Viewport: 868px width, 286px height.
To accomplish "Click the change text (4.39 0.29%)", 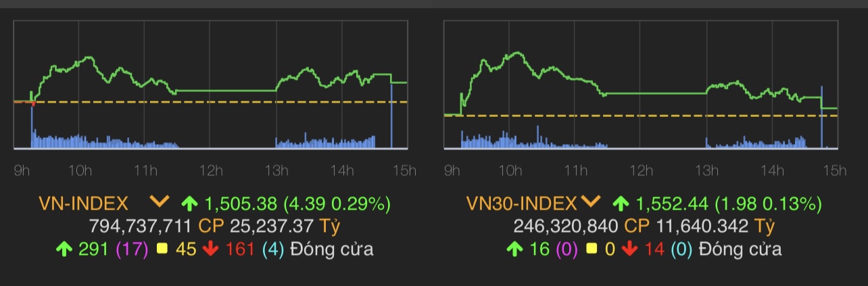I will pos(337,203).
